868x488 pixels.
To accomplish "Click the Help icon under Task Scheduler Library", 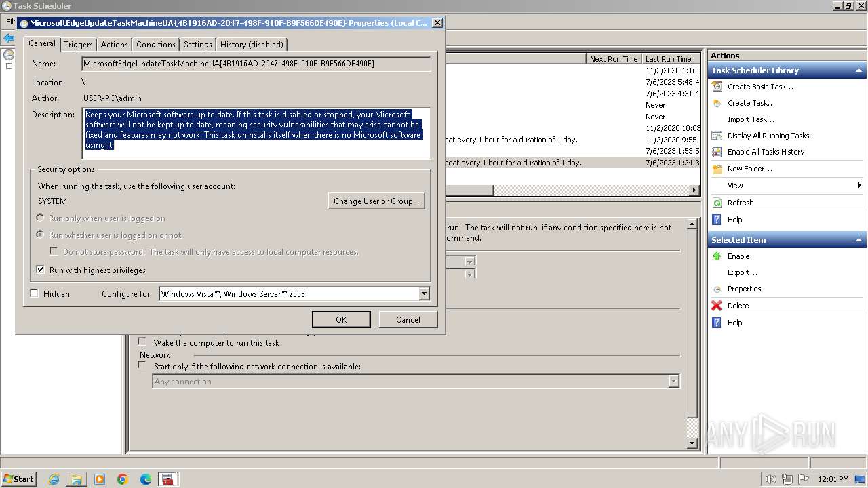I will click(717, 220).
